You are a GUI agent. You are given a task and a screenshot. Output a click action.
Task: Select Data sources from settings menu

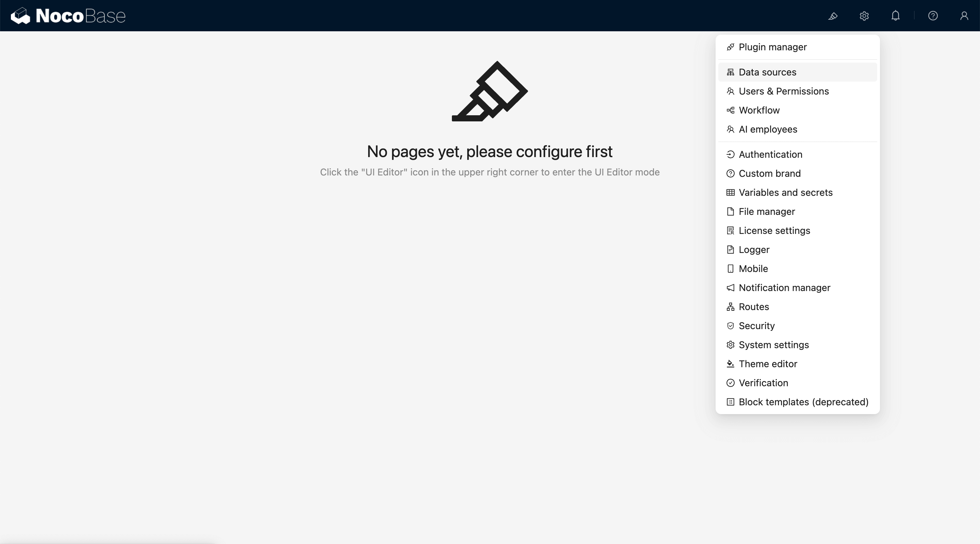click(x=767, y=72)
